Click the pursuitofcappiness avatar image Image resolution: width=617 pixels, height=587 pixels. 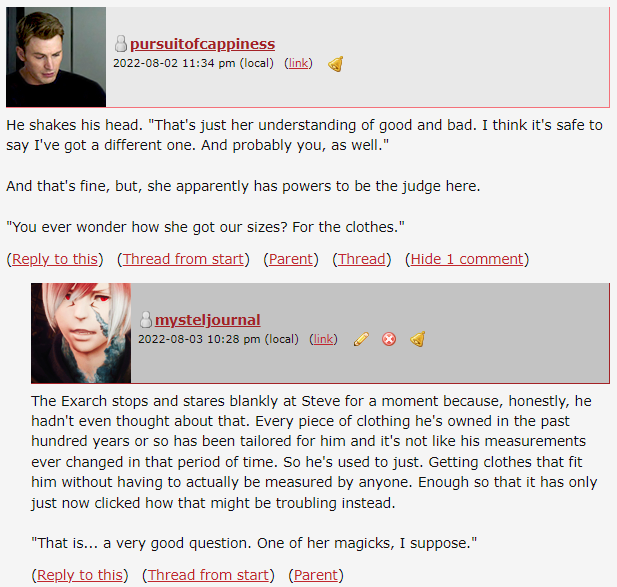(x=56, y=57)
